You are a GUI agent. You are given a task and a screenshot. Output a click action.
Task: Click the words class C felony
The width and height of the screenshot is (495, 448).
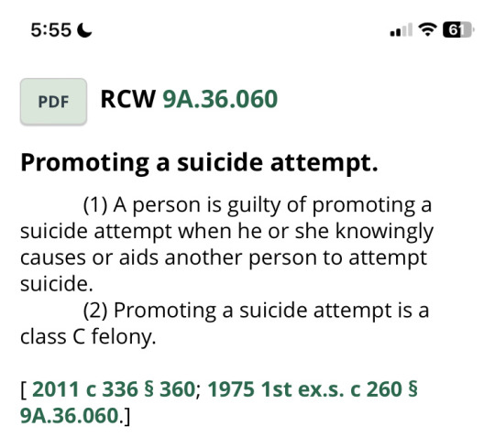(x=88, y=336)
